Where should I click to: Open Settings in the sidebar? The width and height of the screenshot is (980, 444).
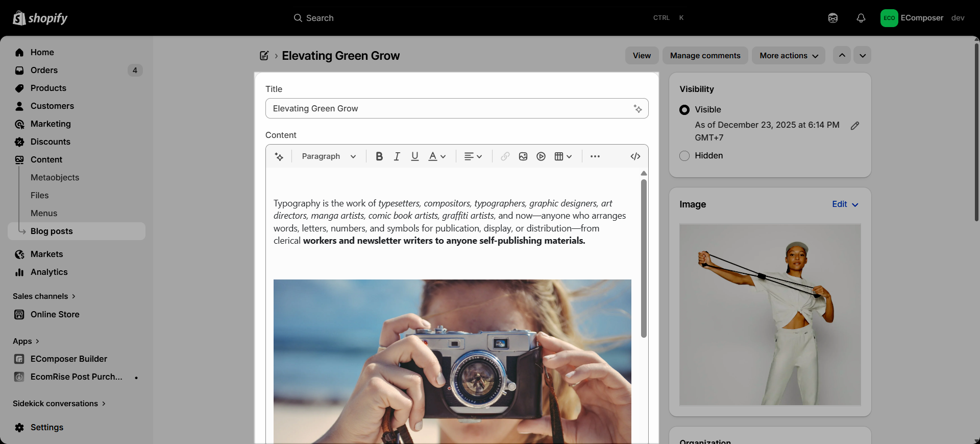(x=77, y=428)
